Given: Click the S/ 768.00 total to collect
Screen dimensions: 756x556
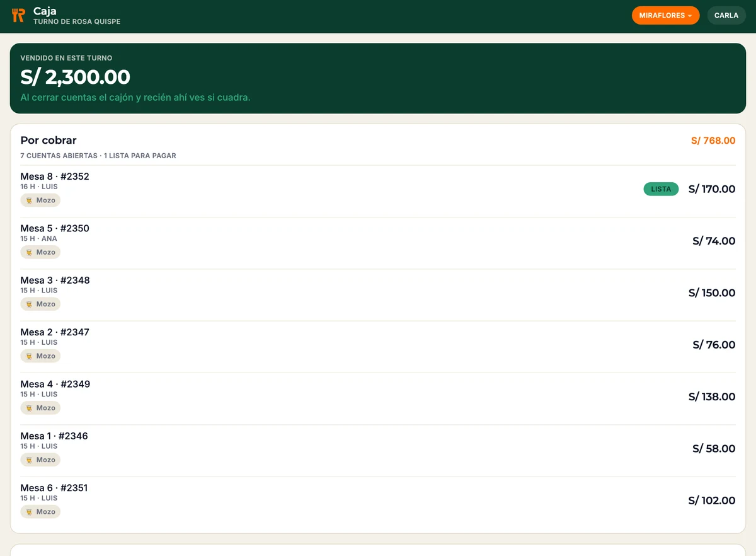Looking at the screenshot, I should (713, 141).
